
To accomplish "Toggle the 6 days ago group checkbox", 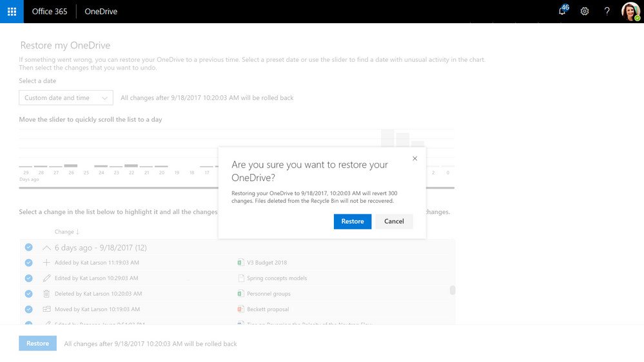I will (x=29, y=247).
